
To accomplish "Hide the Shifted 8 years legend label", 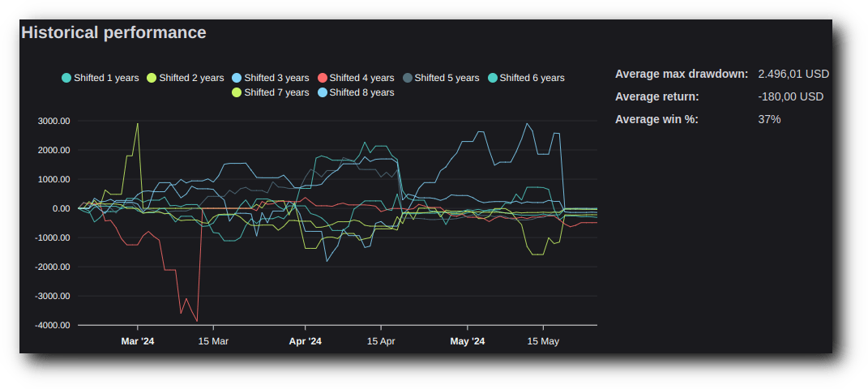I will 361,92.
